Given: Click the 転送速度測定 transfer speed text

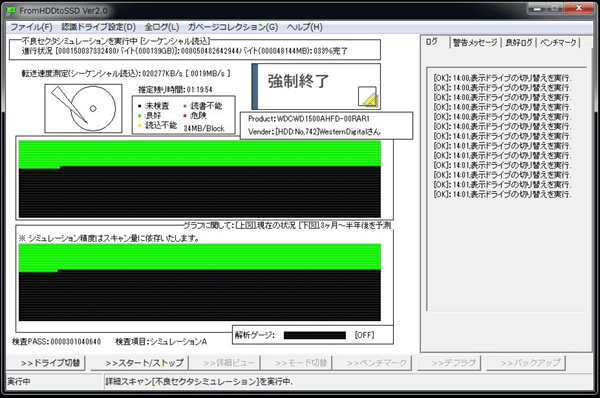Looking at the screenshot, I should tap(126, 73).
